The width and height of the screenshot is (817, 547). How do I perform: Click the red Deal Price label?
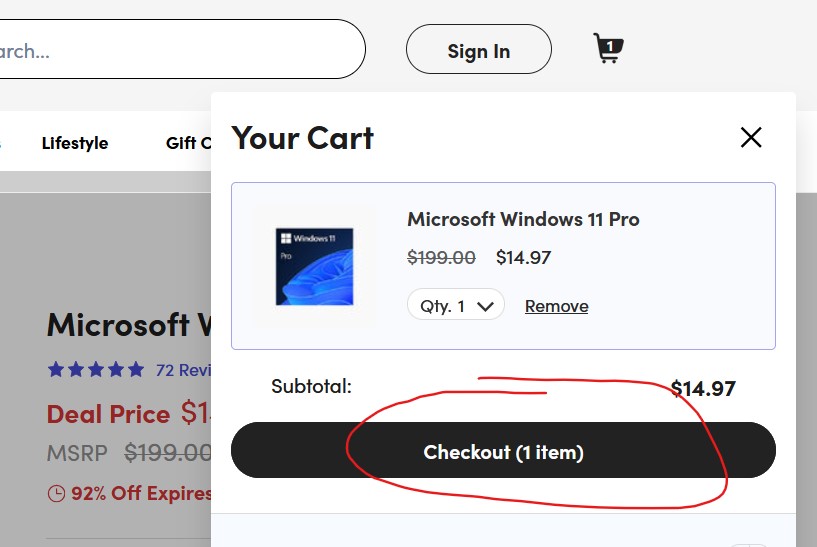click(x=108, y=414)
